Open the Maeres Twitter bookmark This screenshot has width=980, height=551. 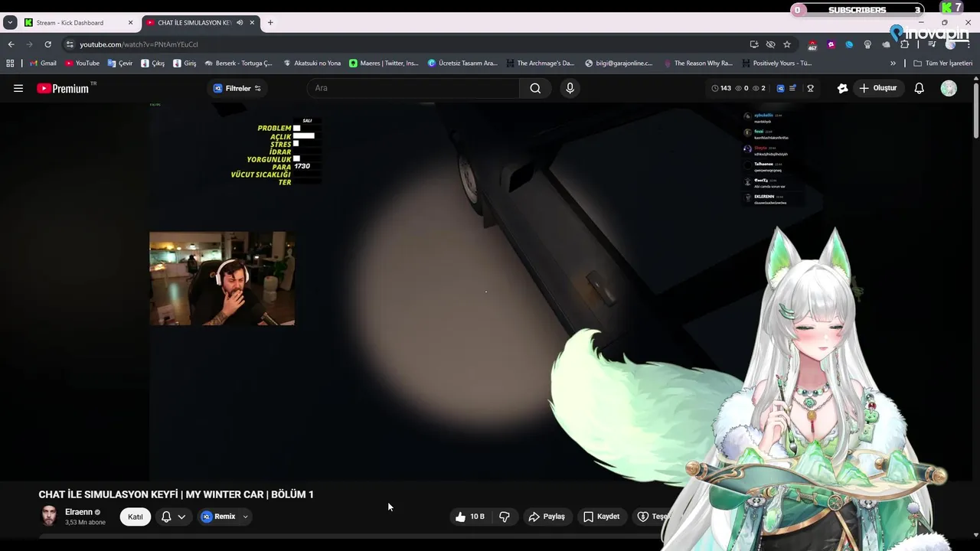[384, 64]
